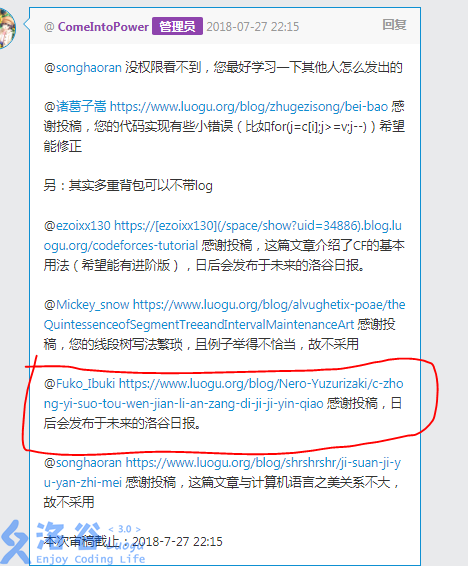Open the codeforces-tutorial blog link
468x566 pixels.
point(223,235)
